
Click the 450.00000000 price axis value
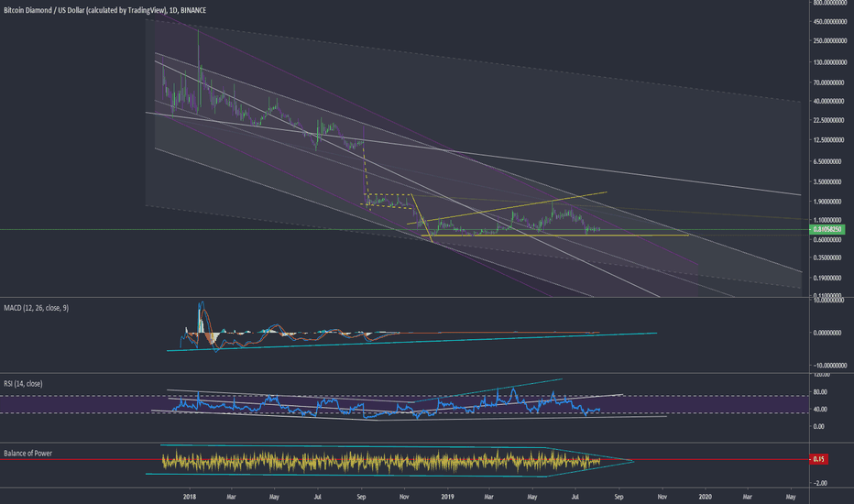pyautogui.click(x=829, y=22)
